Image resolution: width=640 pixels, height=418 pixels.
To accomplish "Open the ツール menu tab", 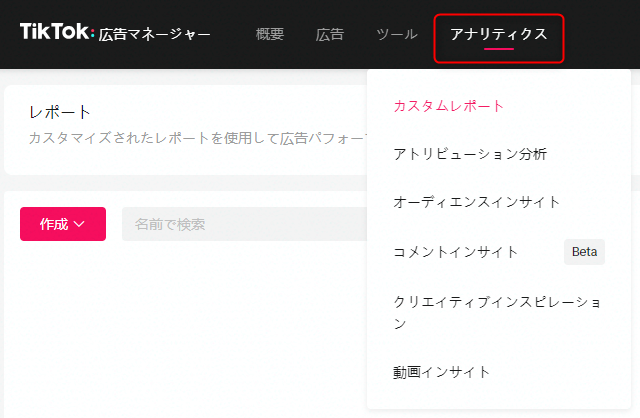I will 397,34.
